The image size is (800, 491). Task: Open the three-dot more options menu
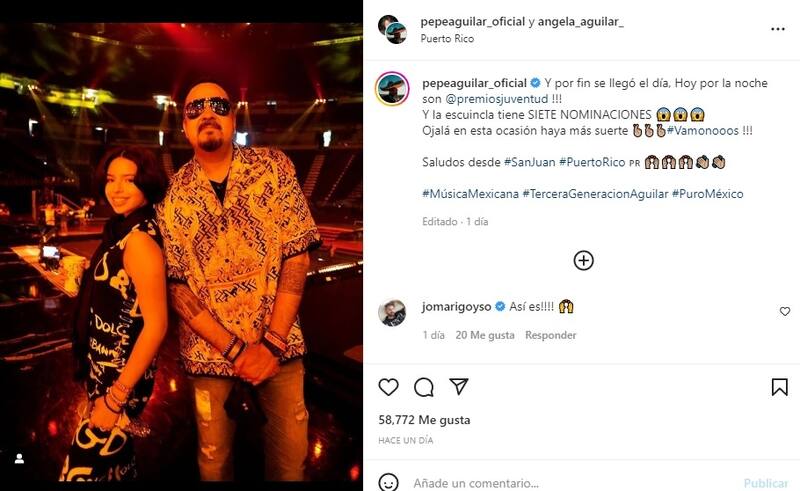[777, 30]
